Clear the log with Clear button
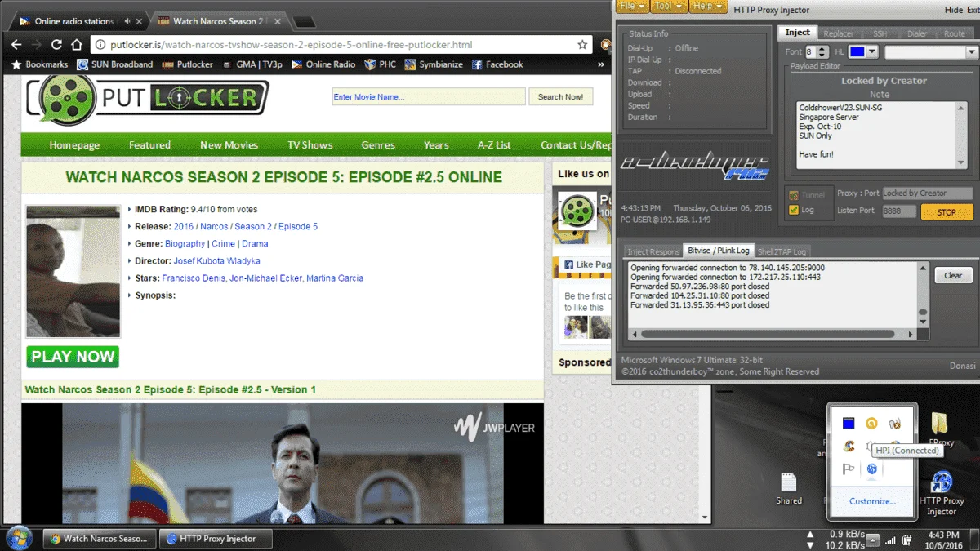Screen dimensions: 980x551 tap(953, 276)
